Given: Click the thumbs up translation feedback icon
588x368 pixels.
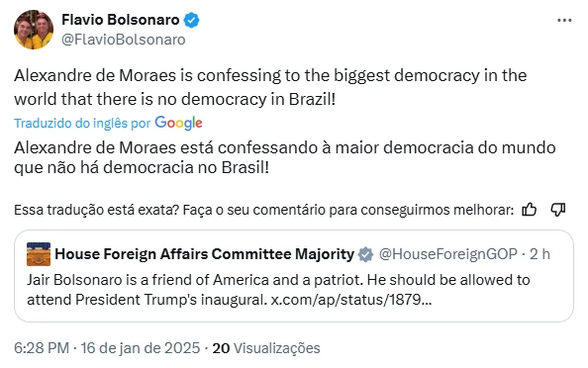Looking at the screenshot, I should tap(529, 210).
